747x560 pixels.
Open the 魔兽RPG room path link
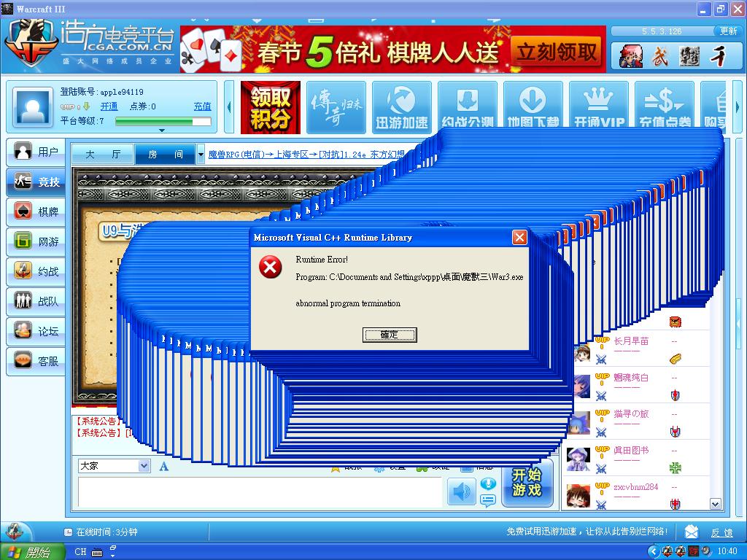click(306, 155)
